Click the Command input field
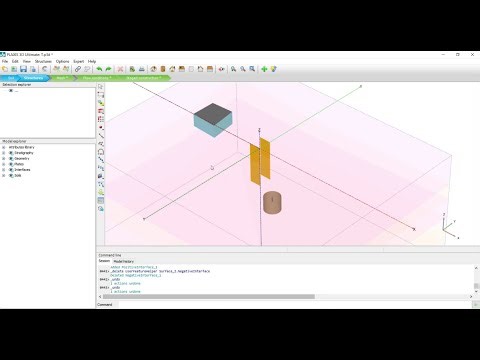 point(294,304)
